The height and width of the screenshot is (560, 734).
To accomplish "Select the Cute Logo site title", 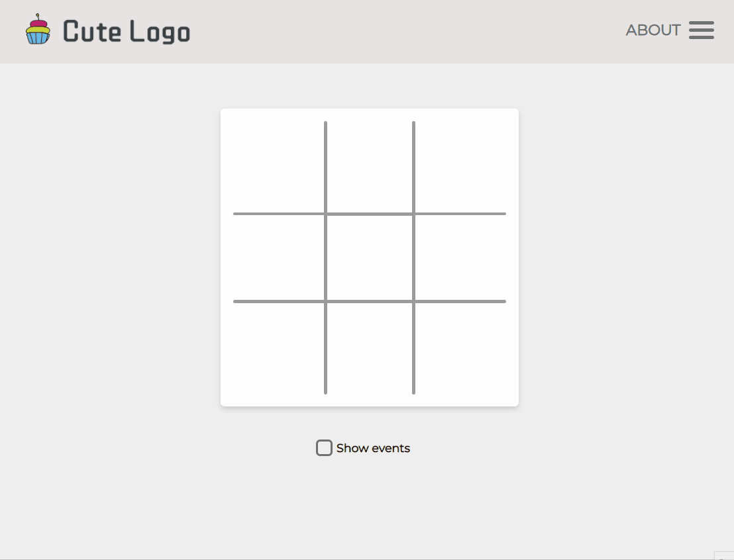I will 125,30.
